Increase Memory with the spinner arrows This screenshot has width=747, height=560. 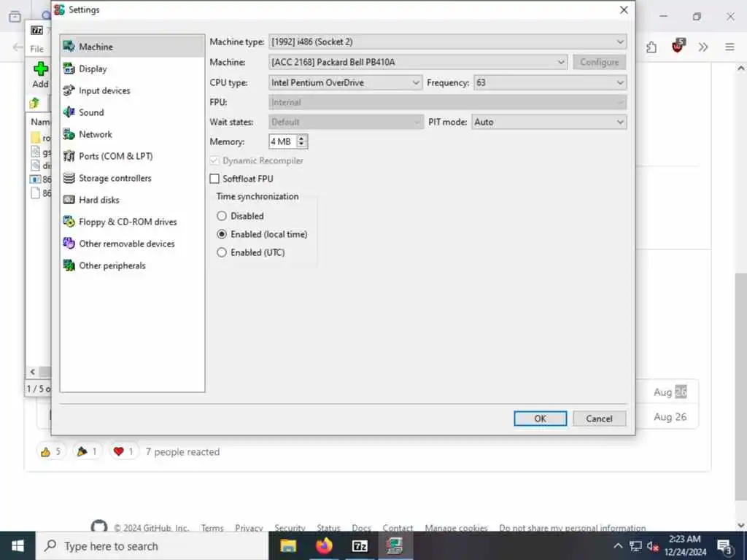coord(301,138)
